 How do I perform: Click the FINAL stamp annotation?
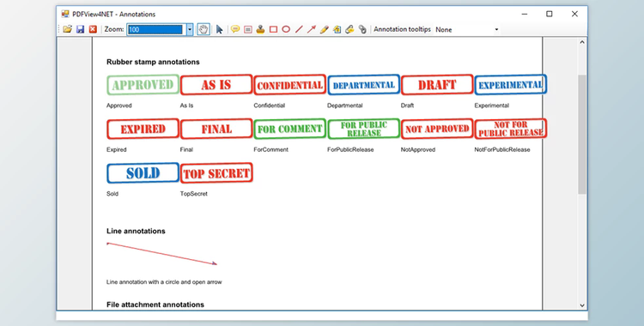(x=216, y=129)
